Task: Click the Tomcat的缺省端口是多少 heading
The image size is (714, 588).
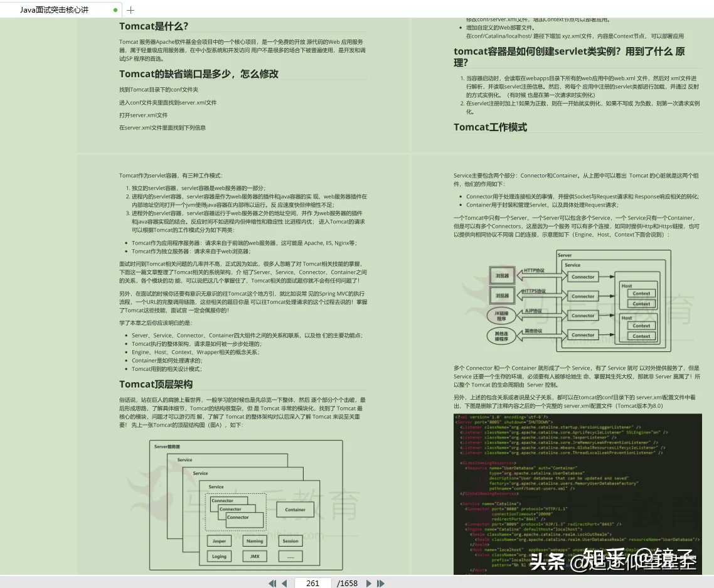Action: pyautogui.click(x=199, y=73)
